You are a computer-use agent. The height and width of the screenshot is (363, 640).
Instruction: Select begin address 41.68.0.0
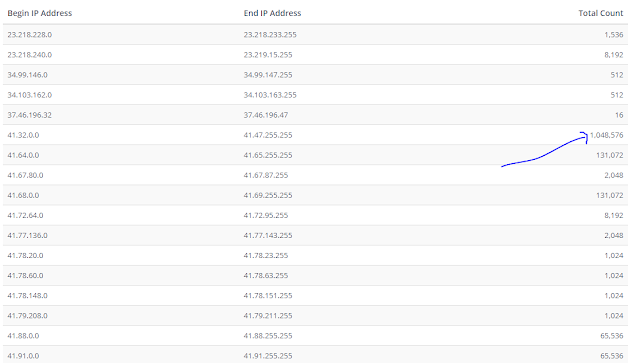click(x=23, y=195)
